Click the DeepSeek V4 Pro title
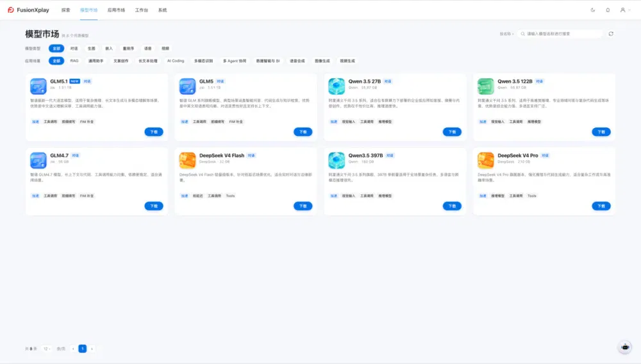Image resolution: width=641 pixels, height=364 pixels. (517, 156)
